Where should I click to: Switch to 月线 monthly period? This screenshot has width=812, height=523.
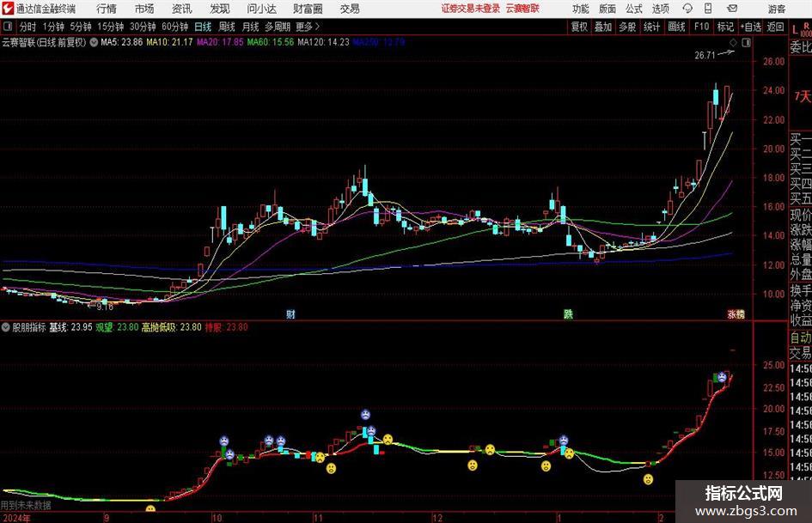pyautogui.click(x=250, y=27)
